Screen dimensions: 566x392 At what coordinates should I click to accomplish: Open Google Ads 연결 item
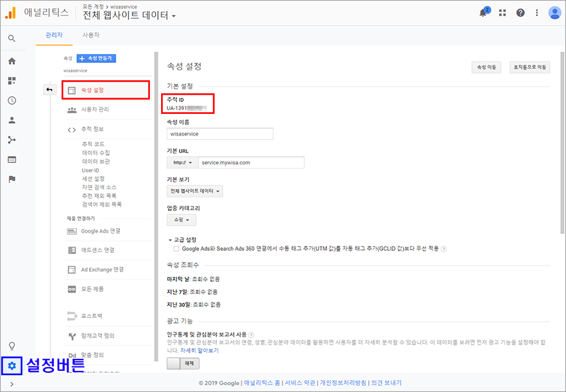pyautogui.click(x=108, y=231)
